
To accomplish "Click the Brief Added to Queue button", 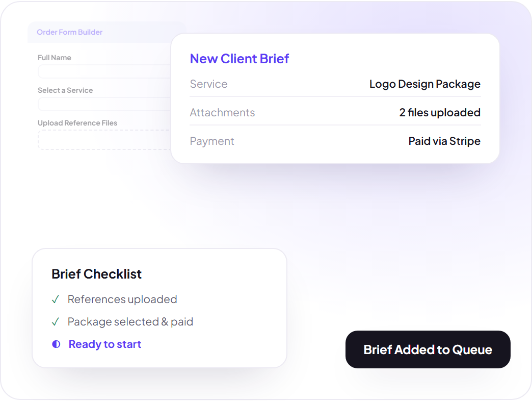I will click(428, 349).
